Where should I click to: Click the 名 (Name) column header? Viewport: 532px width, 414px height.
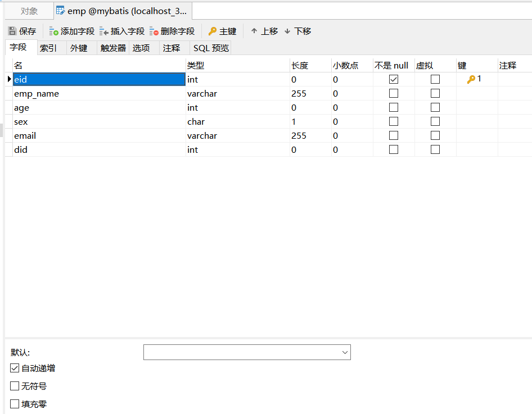[99, 65]
